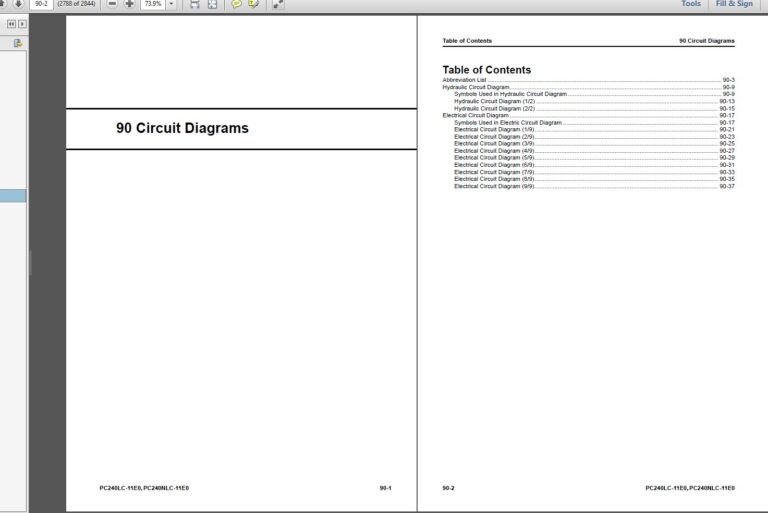Add a sticky note comment
This screenshot has width=768, height=513.
236,4
